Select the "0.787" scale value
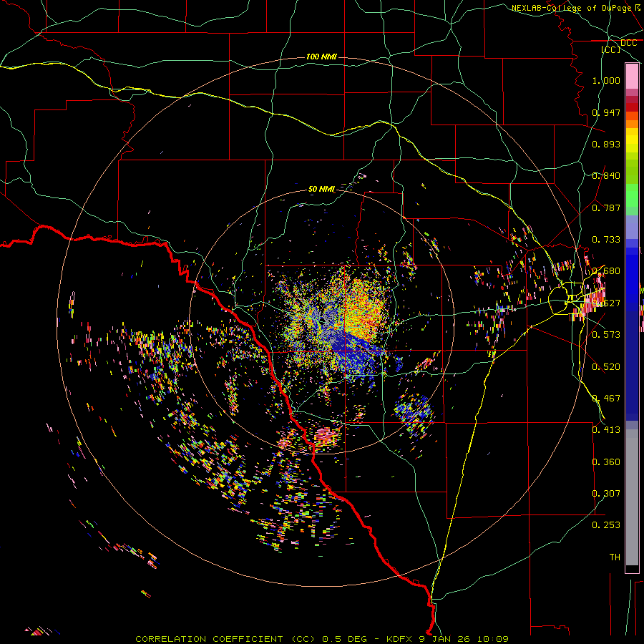The image size is (644, 644). (606, 208)
